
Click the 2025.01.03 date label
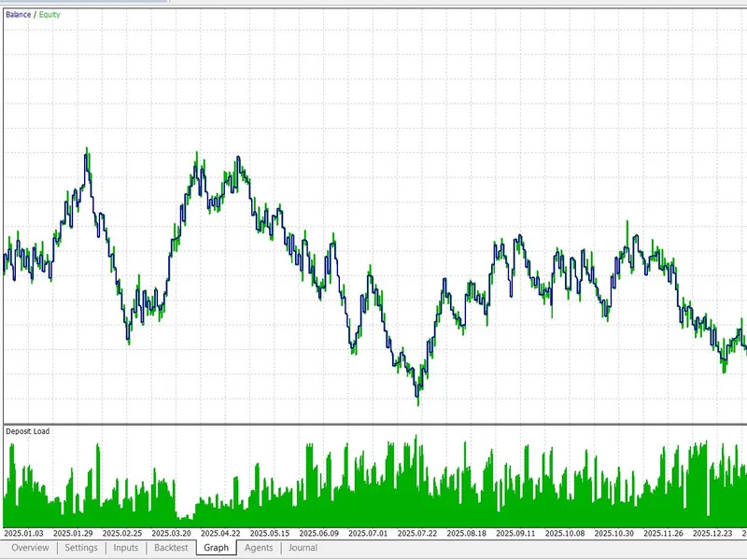tap(24, 533)
